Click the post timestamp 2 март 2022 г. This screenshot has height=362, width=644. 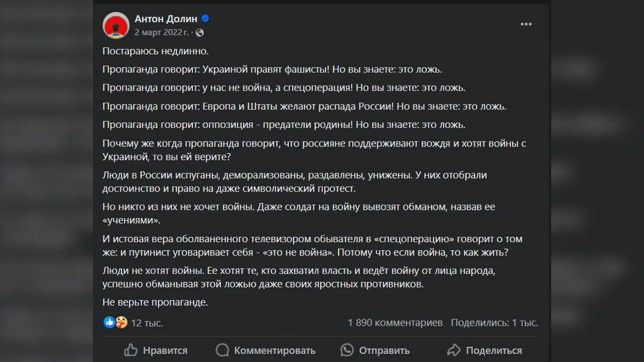click(x=162, y=32)
